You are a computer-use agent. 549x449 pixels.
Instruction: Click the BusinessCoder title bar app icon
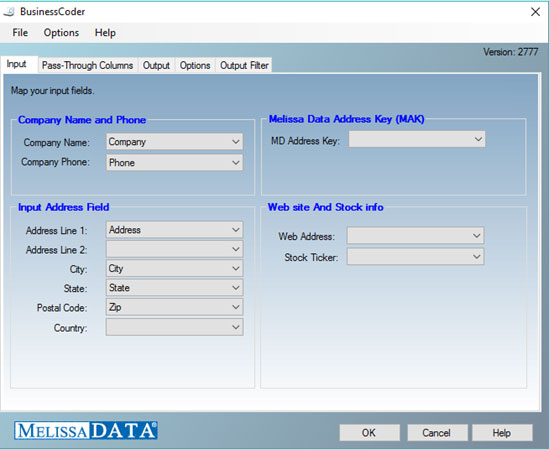coord(9,12)
